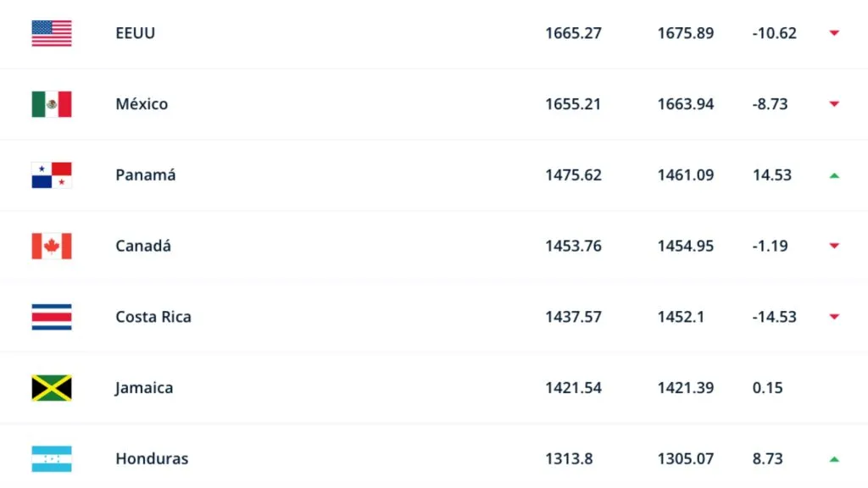Click the red down arrow for Canadá
The height and width of the screenshot is (488, 868).
click(x=834, y=246)
